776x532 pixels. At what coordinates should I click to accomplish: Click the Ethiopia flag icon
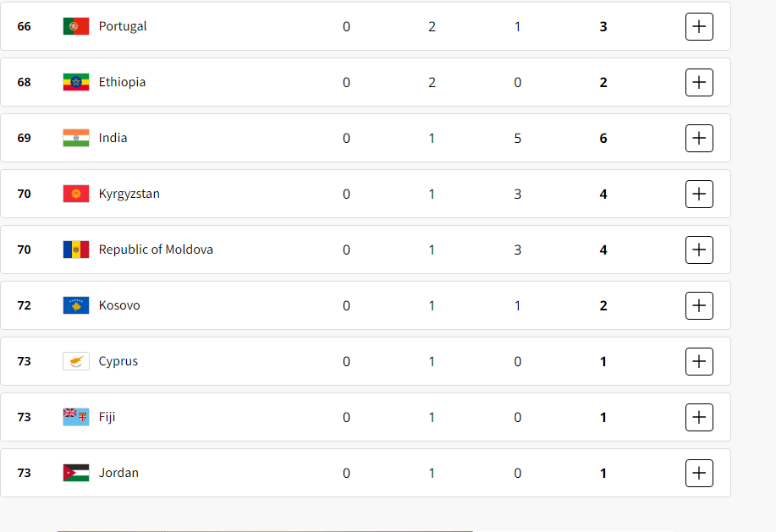(76, 82)
